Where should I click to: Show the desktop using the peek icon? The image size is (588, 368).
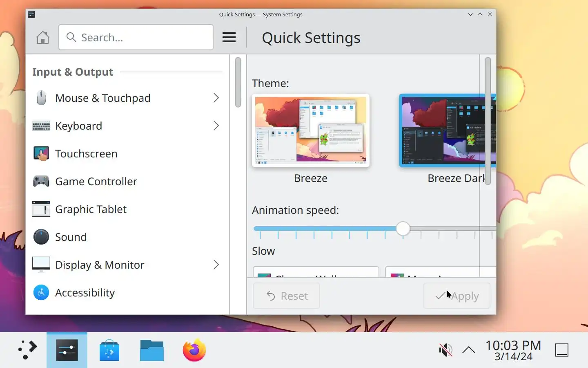tap(562, 350)
